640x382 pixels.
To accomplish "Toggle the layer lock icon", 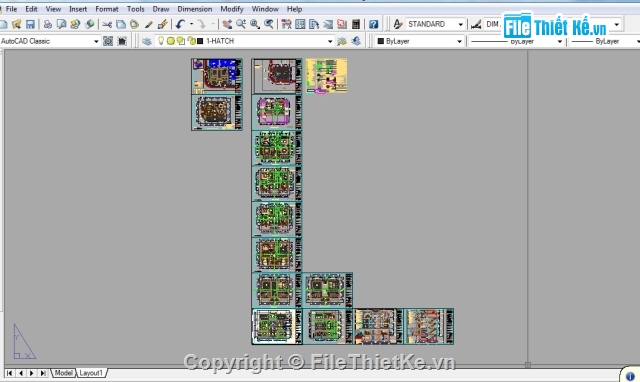I will pos(191,41).
